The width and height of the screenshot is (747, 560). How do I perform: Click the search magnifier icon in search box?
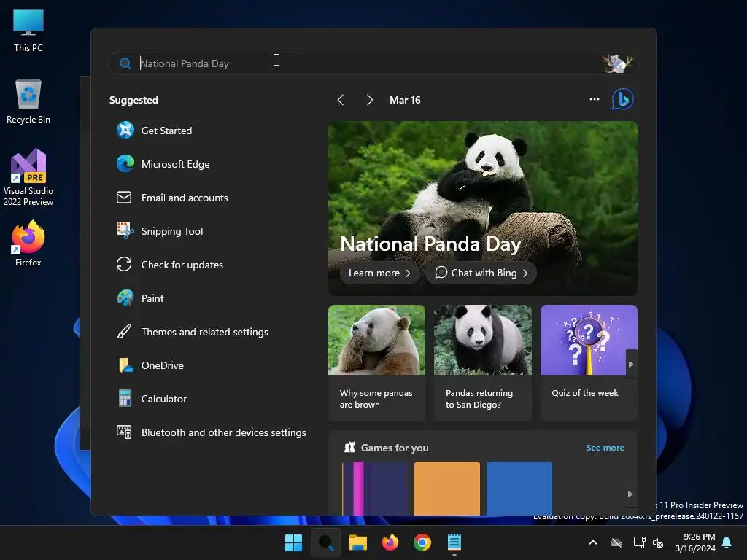coord(125,63)
